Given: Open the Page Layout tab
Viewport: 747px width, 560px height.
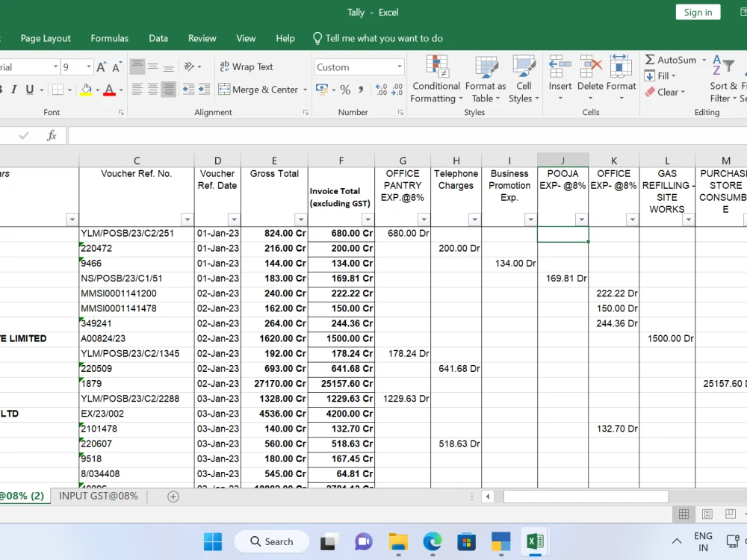Looking at the screenshot, I should (x=46, y=39).
